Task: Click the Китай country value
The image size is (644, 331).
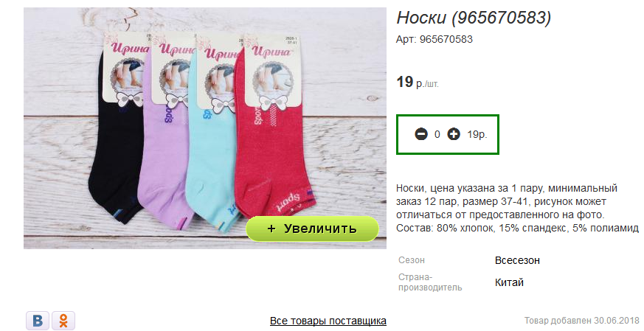Action: coord(509,282)
